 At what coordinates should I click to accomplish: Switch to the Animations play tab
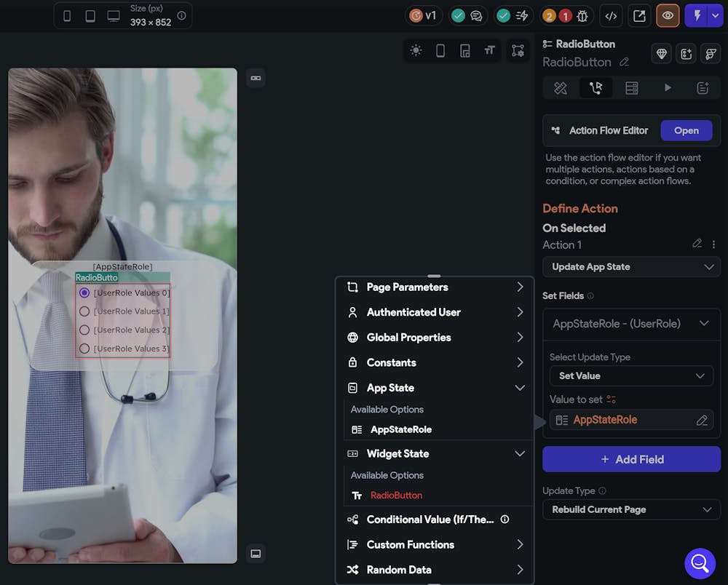pos(667,88)
